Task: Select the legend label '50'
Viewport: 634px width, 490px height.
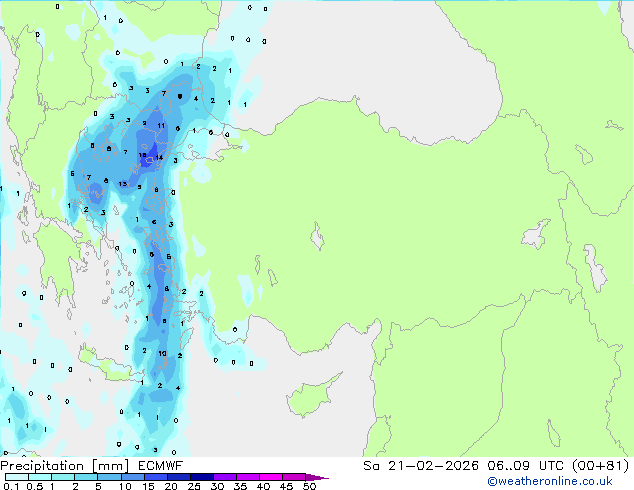Action: 309,486
